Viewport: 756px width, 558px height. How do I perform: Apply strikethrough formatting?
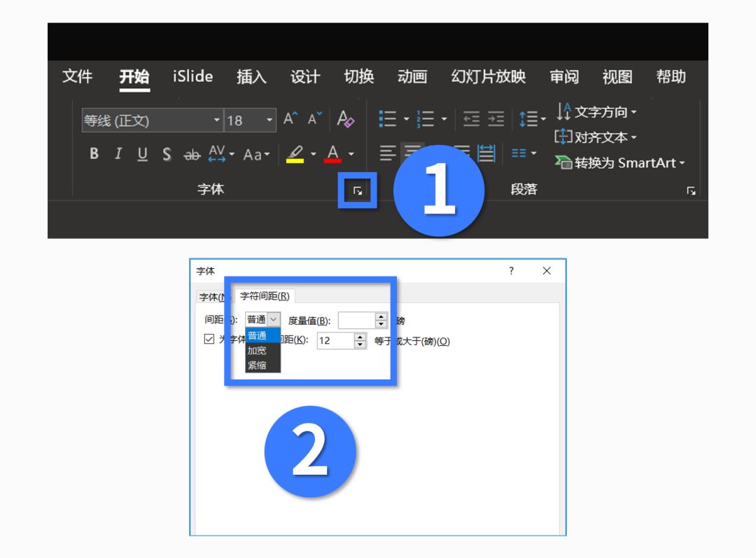[x=191, y=155]
